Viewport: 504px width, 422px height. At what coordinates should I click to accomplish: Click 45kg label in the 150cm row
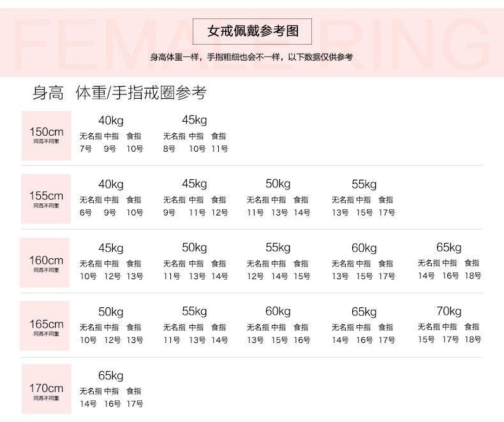click(195, 120)
